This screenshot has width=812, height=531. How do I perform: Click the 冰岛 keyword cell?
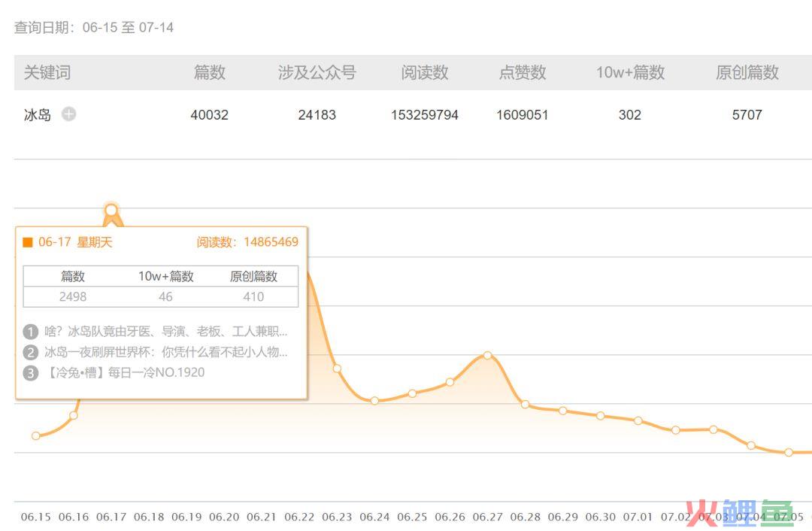38,114
